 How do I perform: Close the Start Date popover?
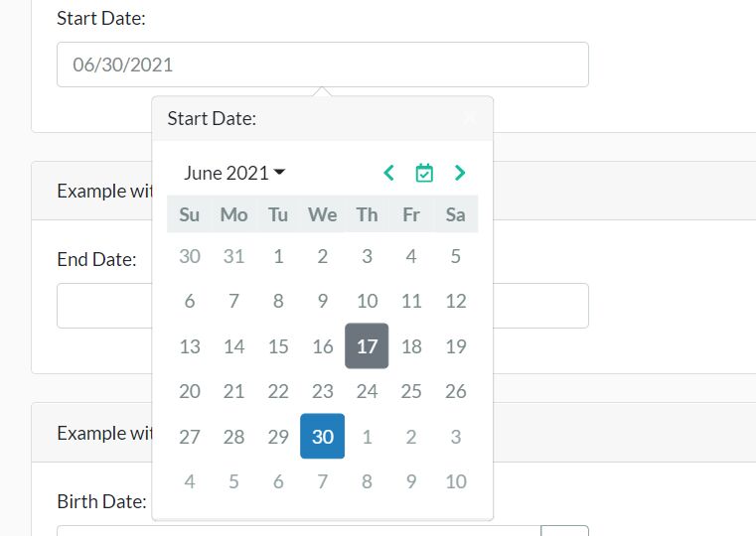(471, 118)
